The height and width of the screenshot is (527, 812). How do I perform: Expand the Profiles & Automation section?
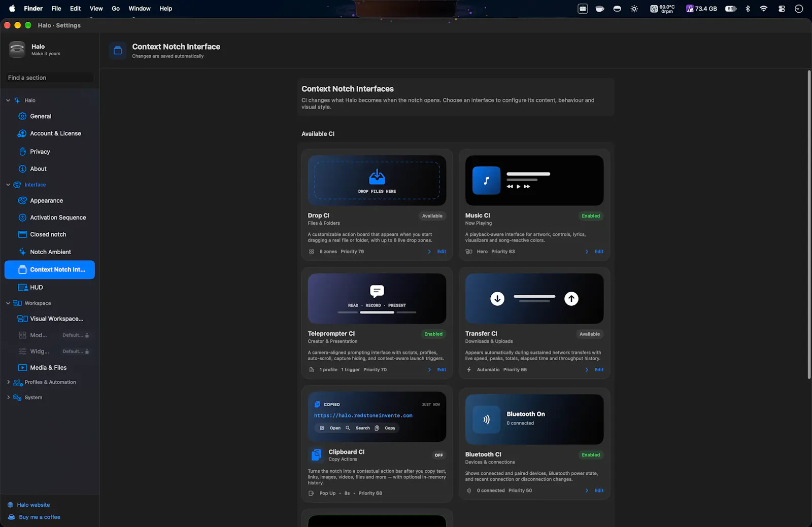pyautogui.click(x=8, y=382)
